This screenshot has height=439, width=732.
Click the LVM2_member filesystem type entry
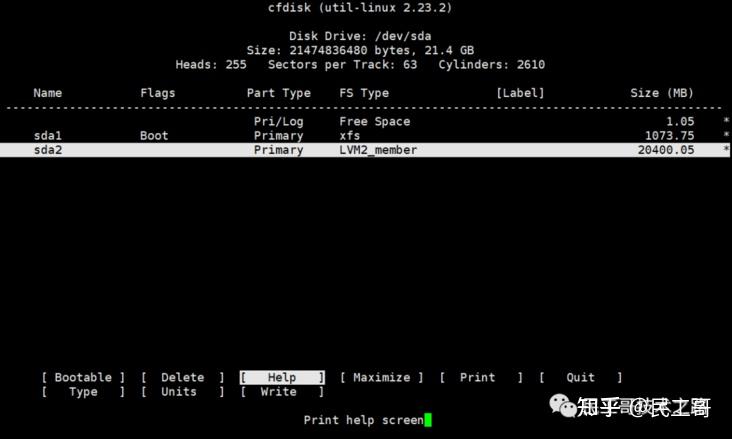point(378,150)
